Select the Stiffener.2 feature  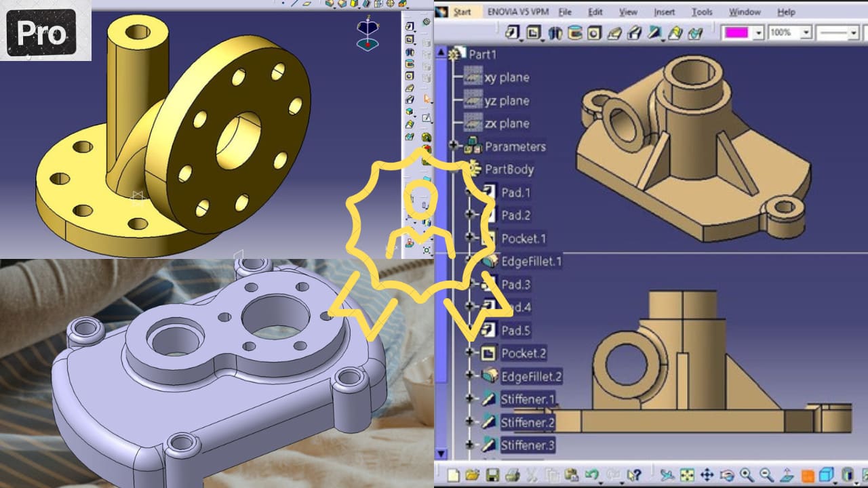click(x=528, y=422)
